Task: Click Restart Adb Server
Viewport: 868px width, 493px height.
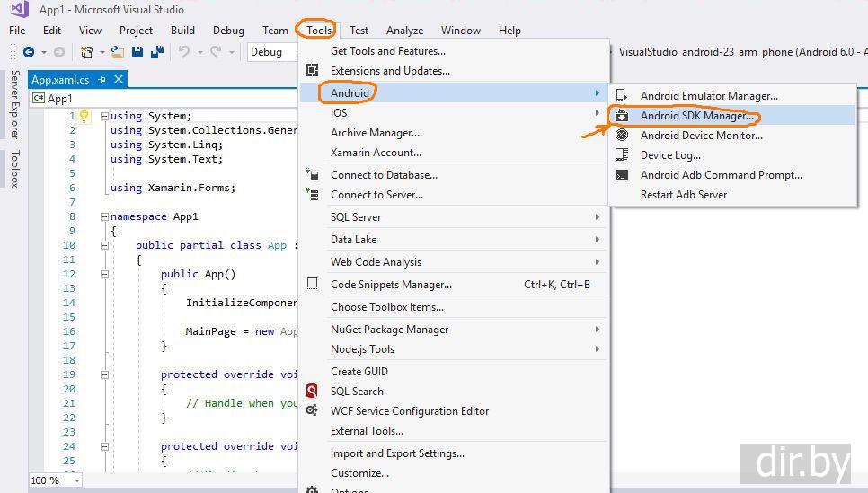Action: pos(683,195)
